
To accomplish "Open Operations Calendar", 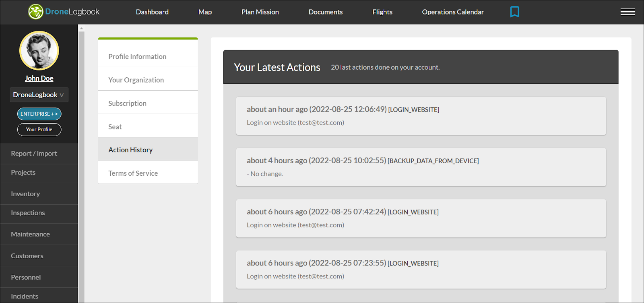I will (453, 12).
